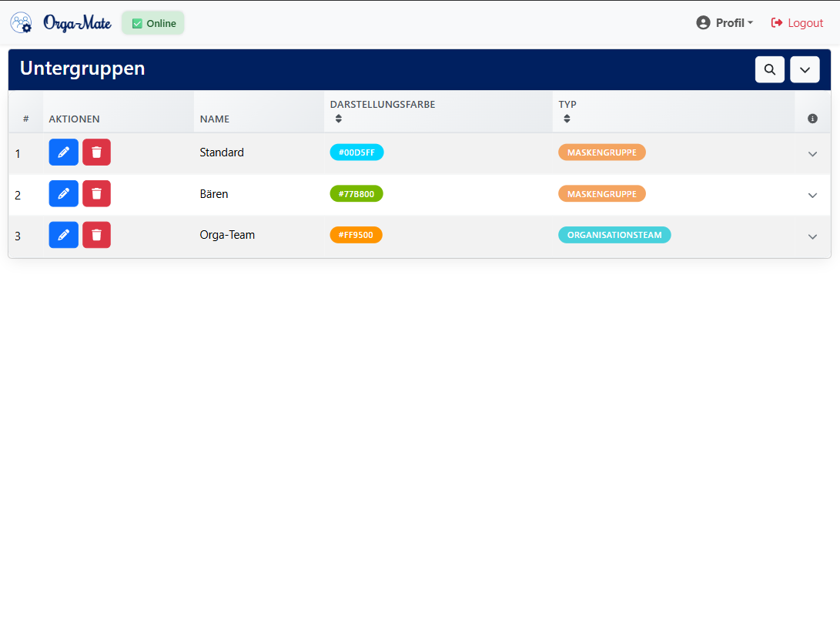The width and height of the screenshot is (840, 630).
Task: Expand the Bären row details
Action: [812, 196]
